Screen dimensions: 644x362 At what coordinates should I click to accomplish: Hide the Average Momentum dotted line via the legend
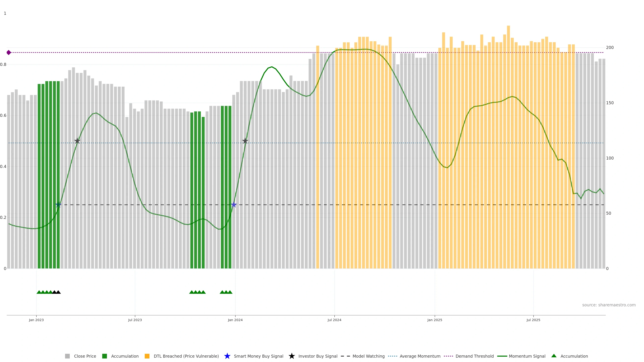(420, 356)
